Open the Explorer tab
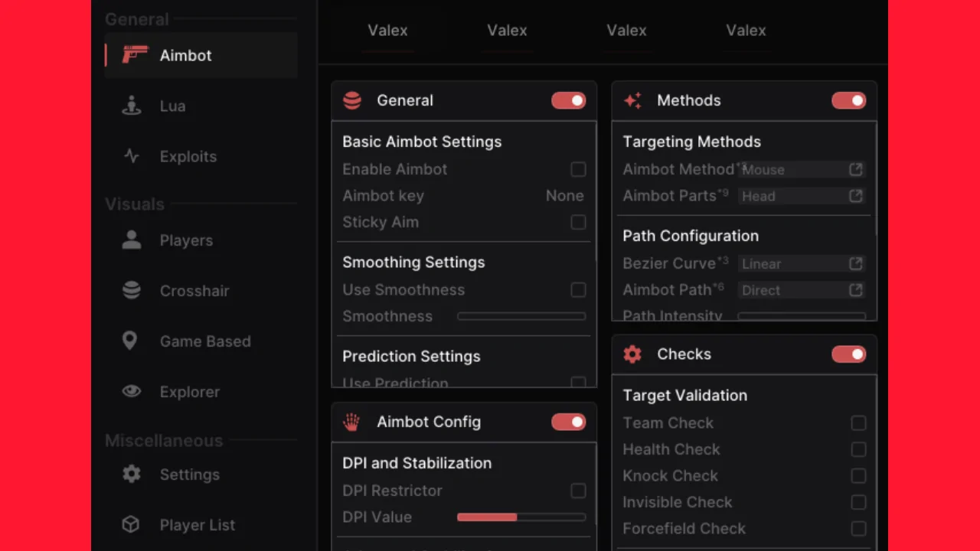The image size is (980, 551). point(201,392)
